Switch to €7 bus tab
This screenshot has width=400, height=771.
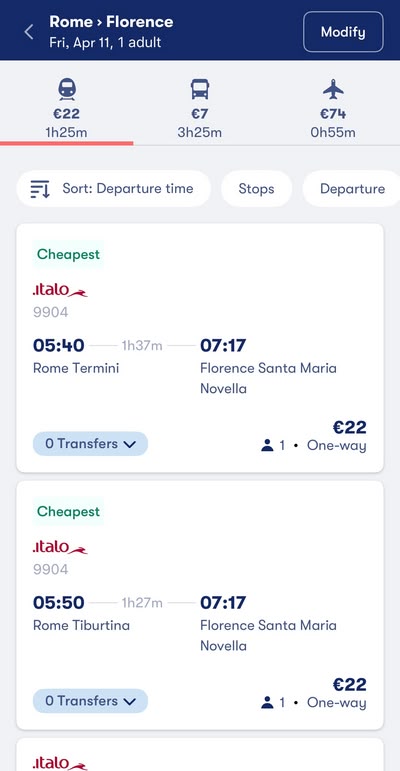(x=200, y=109)
